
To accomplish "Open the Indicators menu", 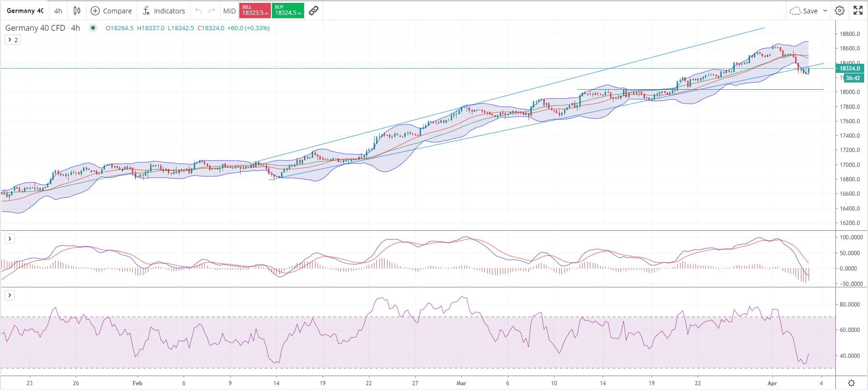I will (x=164, y=11).
